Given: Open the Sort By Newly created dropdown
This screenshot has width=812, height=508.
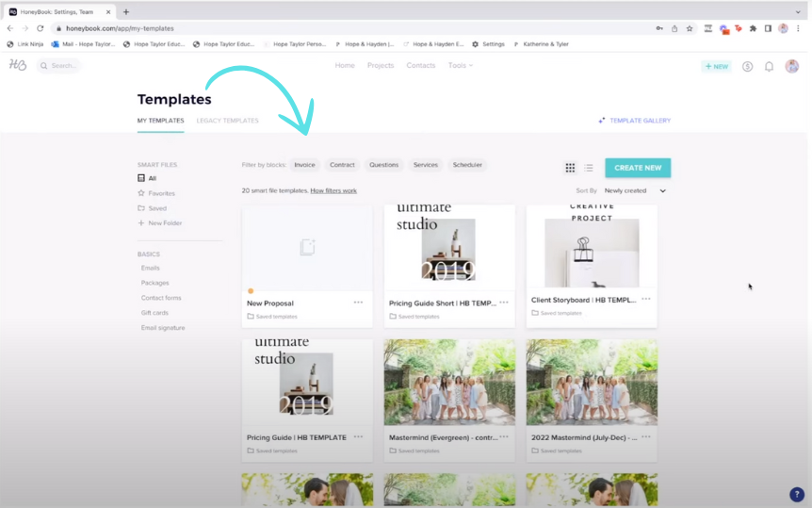Looking at the screenshot, I should pyautogui.click(x=635, y=190).
